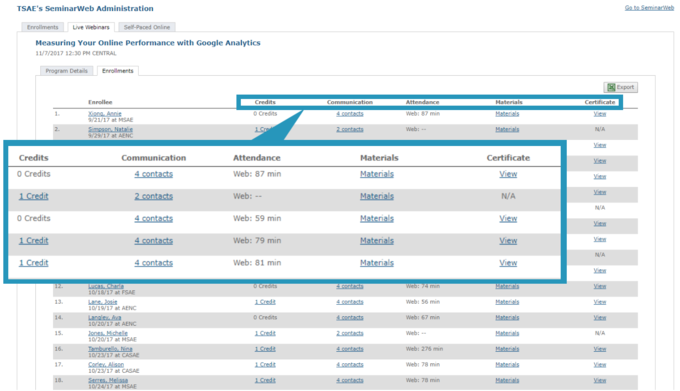Open Materials for Corley, Alison
Image resolution: width=680 pixels, height=391 pixels.
point(507,364)
